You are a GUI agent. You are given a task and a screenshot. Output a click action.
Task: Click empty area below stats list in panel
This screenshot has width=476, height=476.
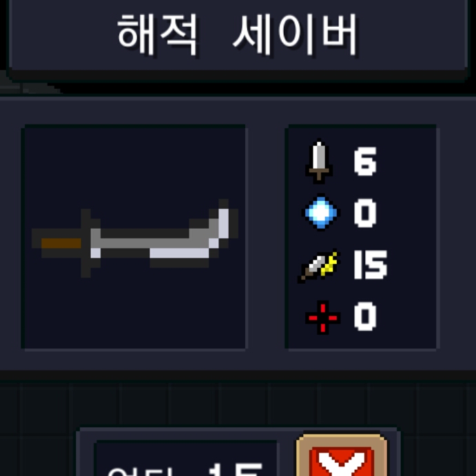tap(362, 342)
